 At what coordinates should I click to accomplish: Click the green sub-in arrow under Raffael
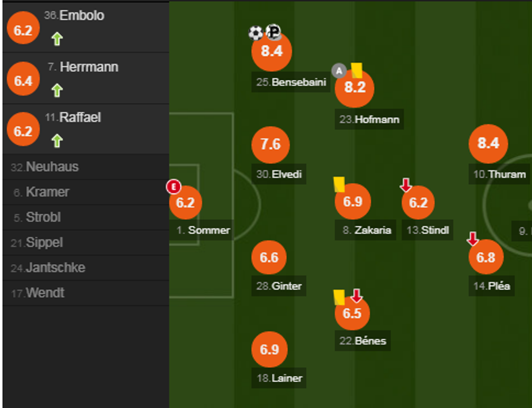coord(57,141)
